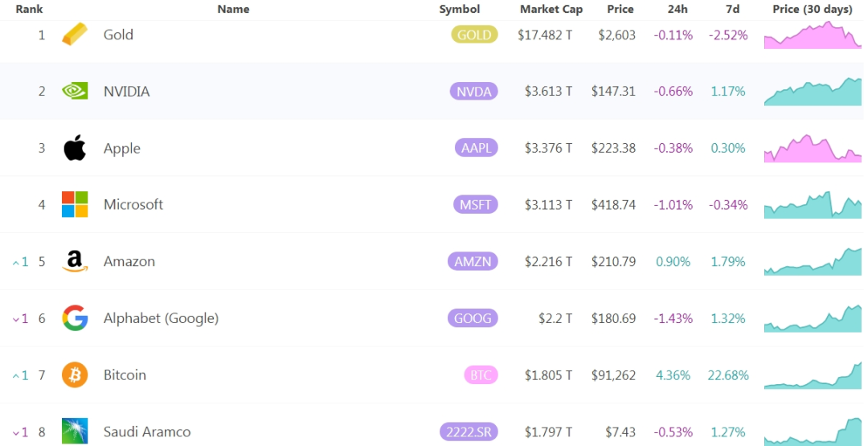Open the NVIDIA name link
Screen dimensions: 868x446
[127, 92]
